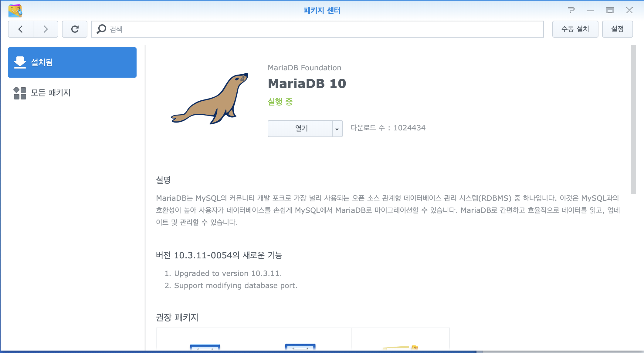Click the vertical scrollbar on the right
This screenshot has height=353, width=644.
pyautogui.click(x=633, y=119)
